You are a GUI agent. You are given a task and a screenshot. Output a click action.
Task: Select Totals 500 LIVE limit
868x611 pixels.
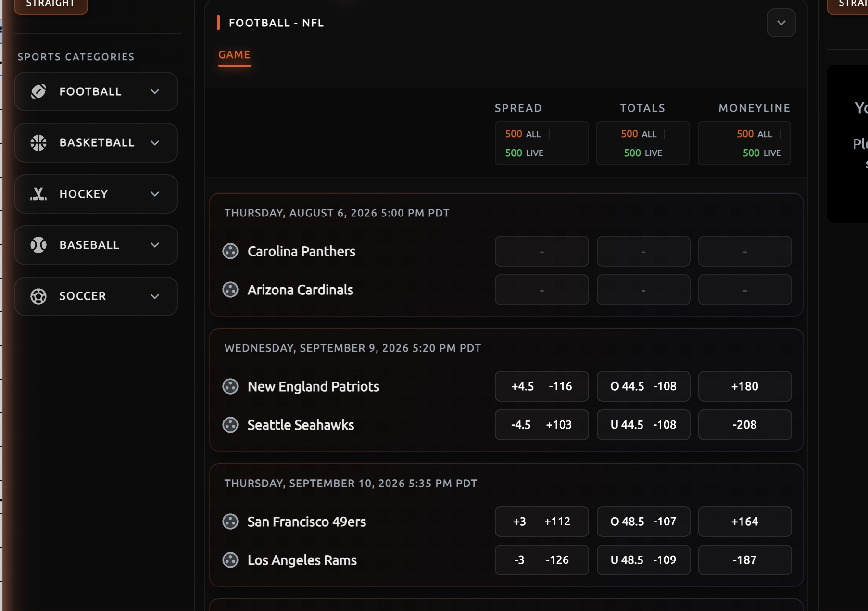tap(643, 153)
